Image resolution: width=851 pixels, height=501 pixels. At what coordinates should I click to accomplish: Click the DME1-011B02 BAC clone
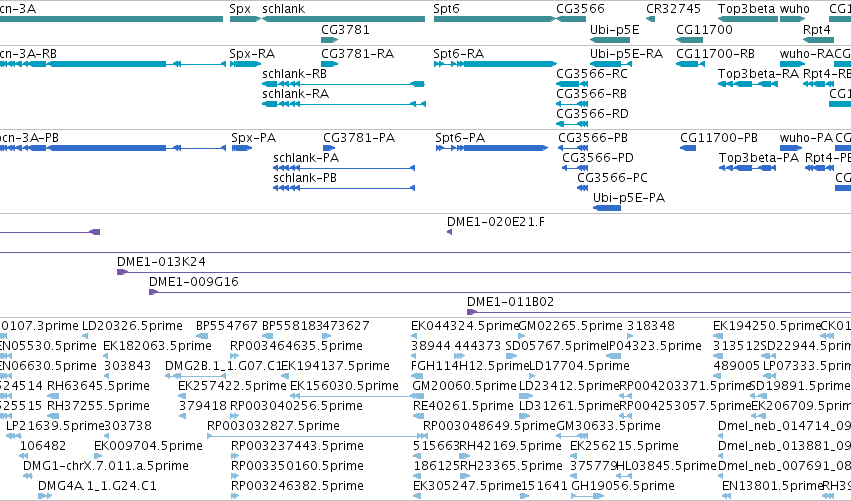click(659, 313)
